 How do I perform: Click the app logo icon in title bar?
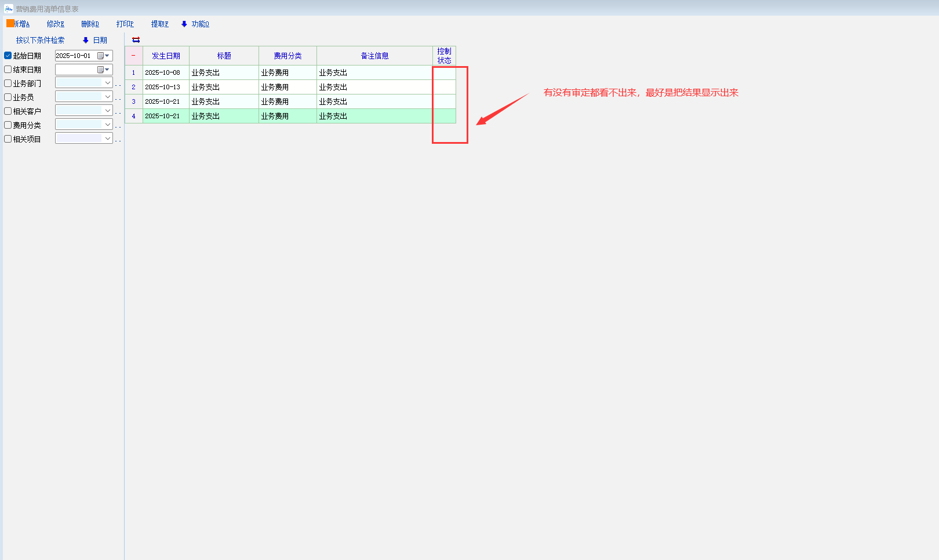[x=9, y=9]
